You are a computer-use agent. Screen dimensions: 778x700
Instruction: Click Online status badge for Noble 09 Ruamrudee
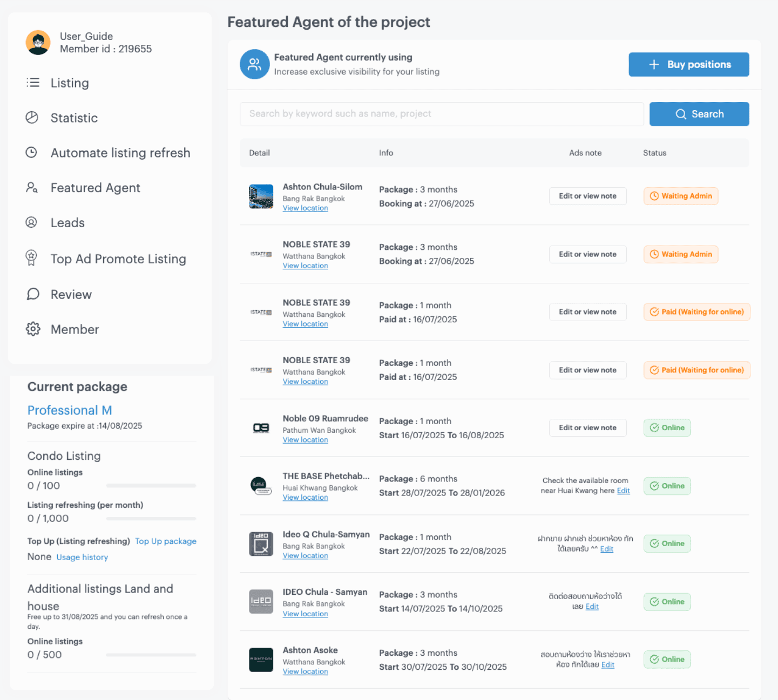pos(667,427)
